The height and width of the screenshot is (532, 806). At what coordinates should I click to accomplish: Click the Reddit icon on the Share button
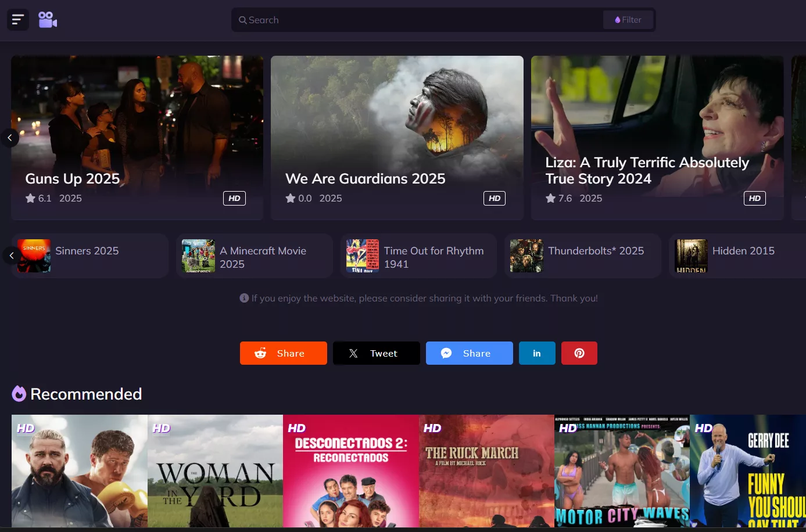pos(260,353)
